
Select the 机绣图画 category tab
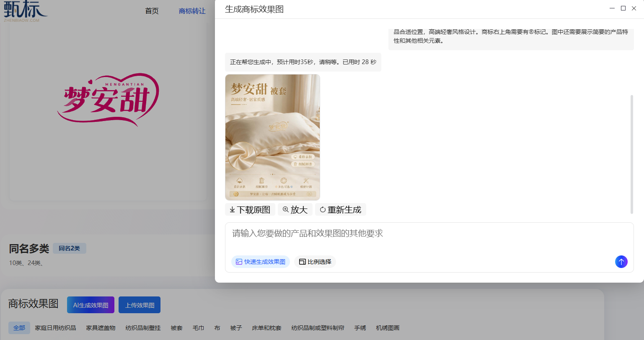[388, 328]
